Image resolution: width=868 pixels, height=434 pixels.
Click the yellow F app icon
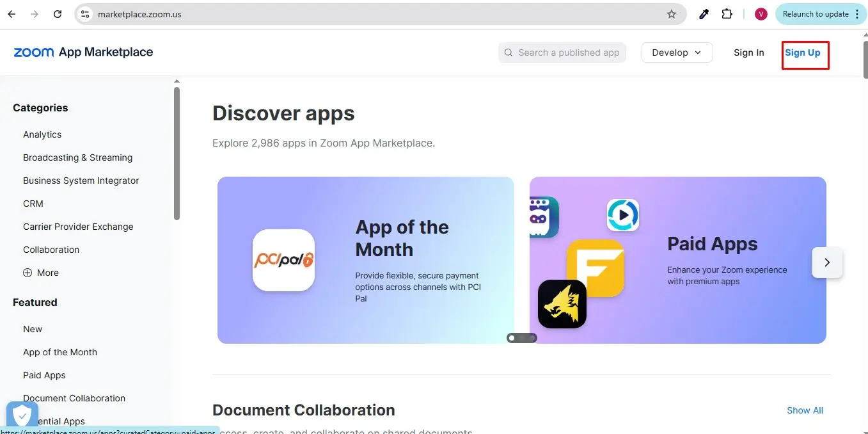(595, 268)
